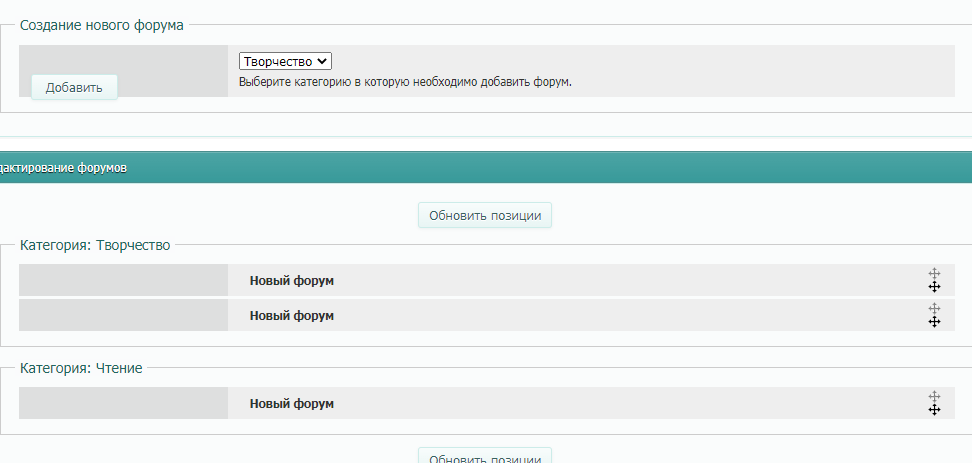Screen dimensions: 972x463
Task: Click upper Обновить позиции button
Action: point(484,215)
